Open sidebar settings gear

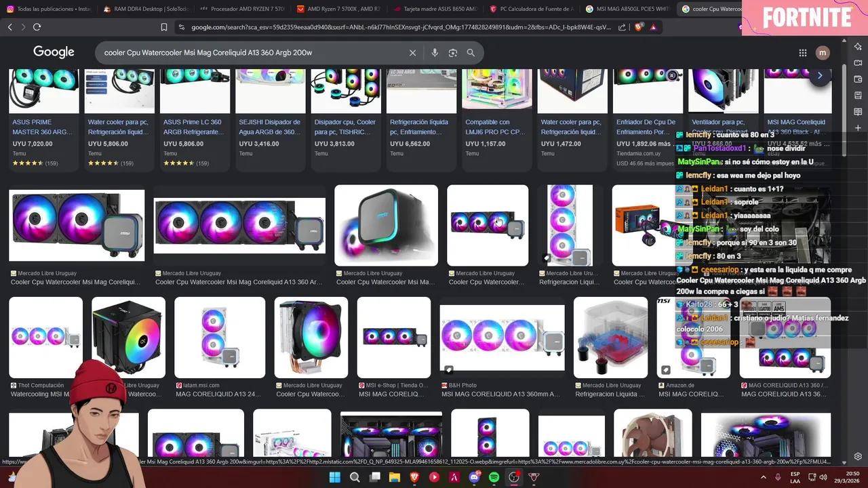(x=858, y=457)
